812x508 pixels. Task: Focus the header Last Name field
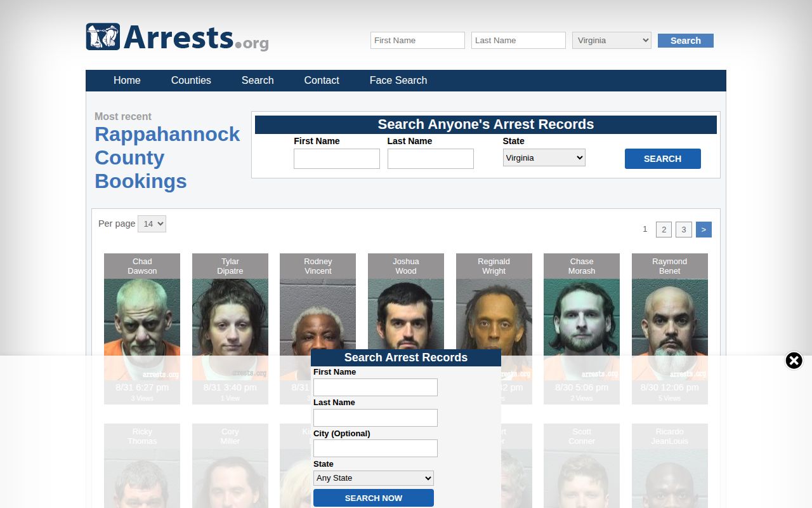(x=518, y=41)
